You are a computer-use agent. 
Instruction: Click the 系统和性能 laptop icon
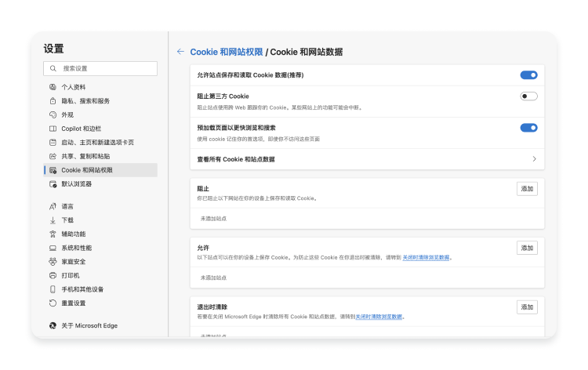pyautogui.click(x=53, y=248)
